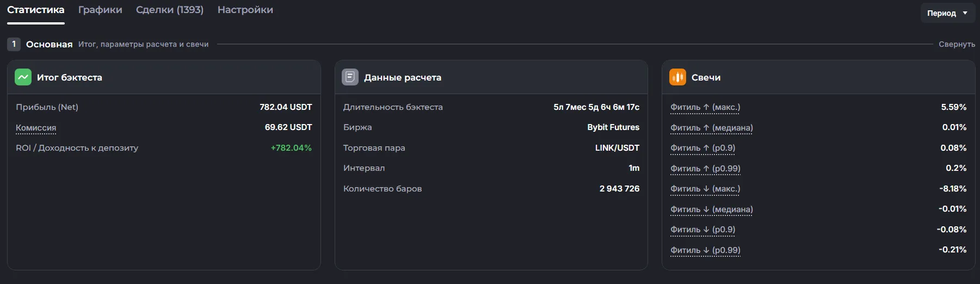Click the Фитиль ↓ (медиана) label
Image resolution: width=980 pixels, height=284 pixels.
coord(712,209)
